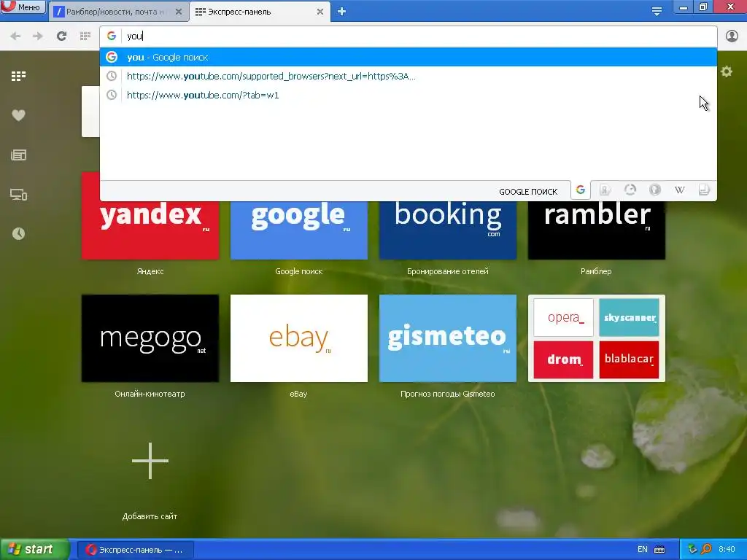Close the Экспресс-панель tab
Image resolution: width=747 pixels, height=560 pixels.
pos(320,12)
